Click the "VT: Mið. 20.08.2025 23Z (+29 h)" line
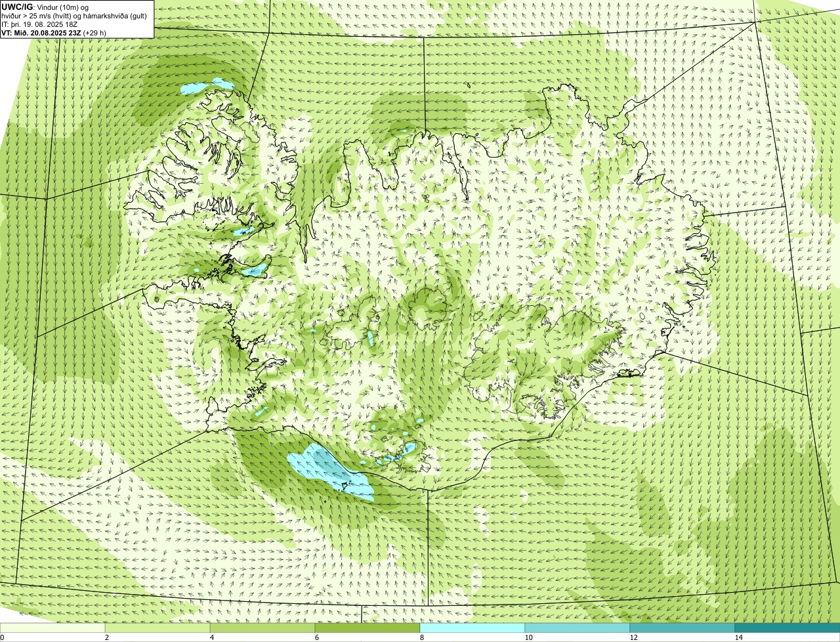 [x=54, y=33]
